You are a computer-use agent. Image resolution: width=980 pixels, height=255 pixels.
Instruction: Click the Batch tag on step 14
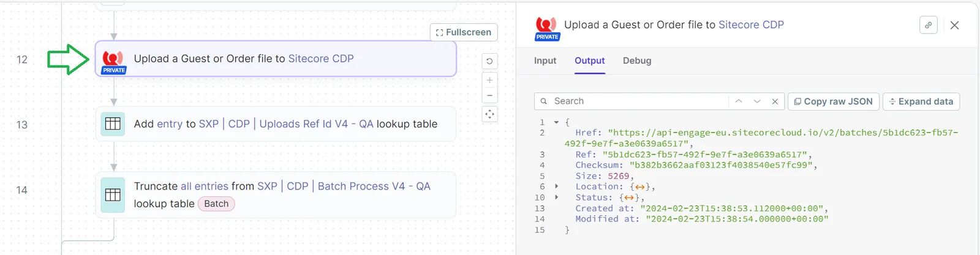[x=216, y=204]
